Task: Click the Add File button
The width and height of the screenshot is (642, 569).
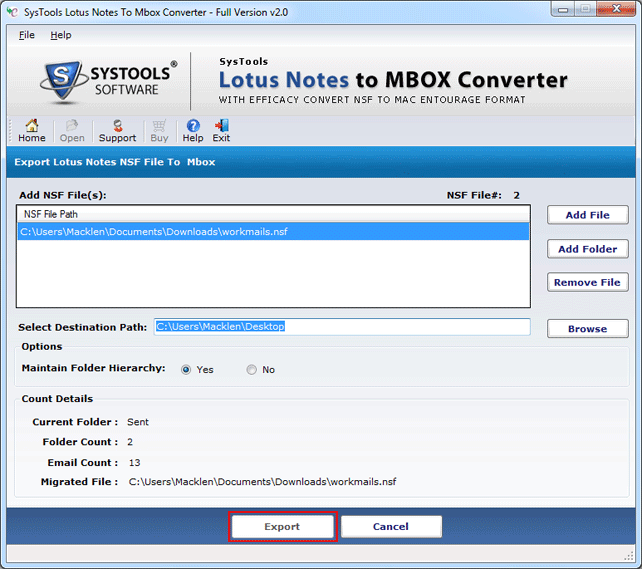Action: 588,215
